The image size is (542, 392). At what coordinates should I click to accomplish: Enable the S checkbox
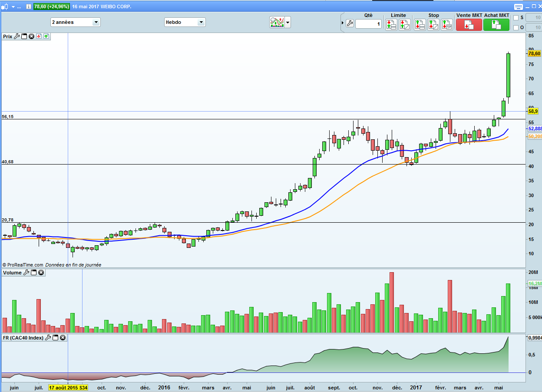pyautogui.click(x=516, y=18)
